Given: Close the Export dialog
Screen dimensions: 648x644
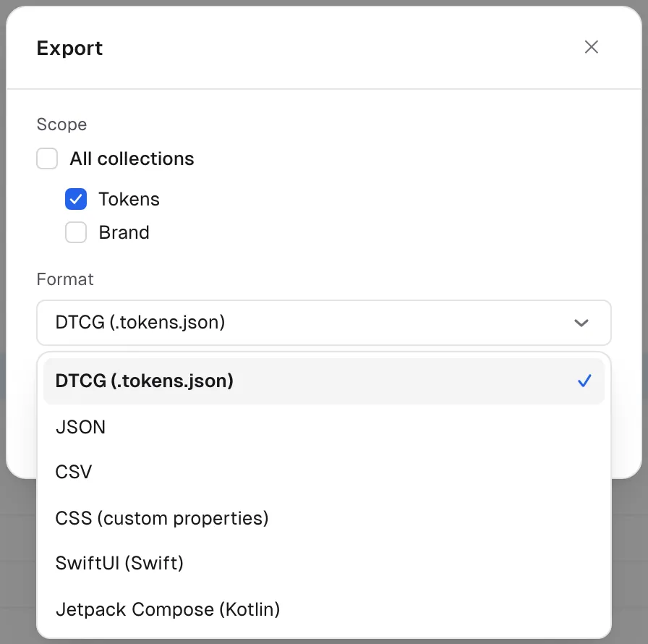Looking at the screenshot, I should click(592, 47).
